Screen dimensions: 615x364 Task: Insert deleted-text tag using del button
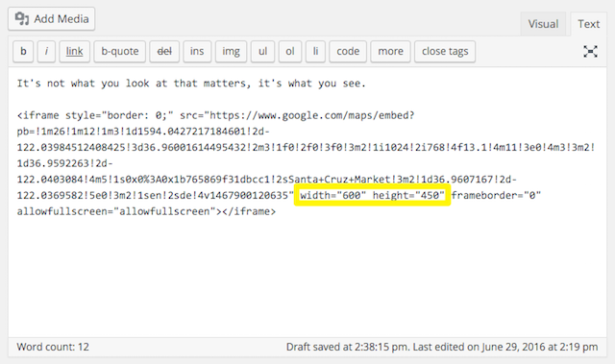164,51
